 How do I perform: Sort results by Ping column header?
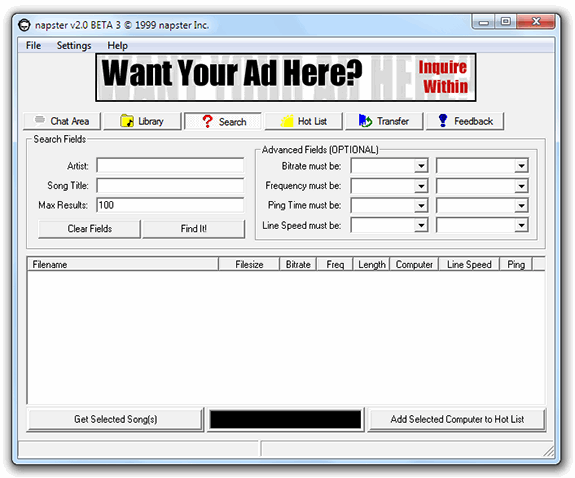(x=516, y=264)
